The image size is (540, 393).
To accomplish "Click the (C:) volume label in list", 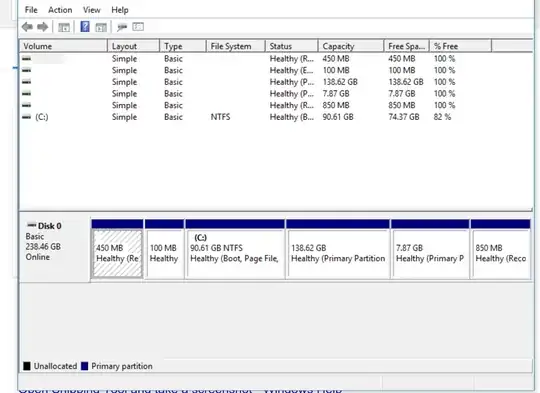I will (42, 117).
